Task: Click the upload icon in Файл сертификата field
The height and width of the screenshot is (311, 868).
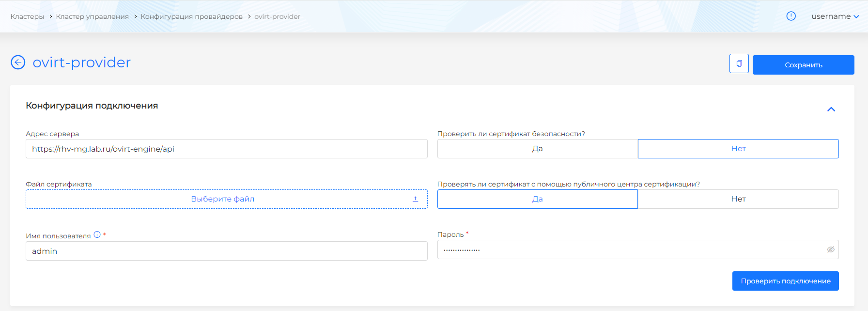Action: coord(415,199)
